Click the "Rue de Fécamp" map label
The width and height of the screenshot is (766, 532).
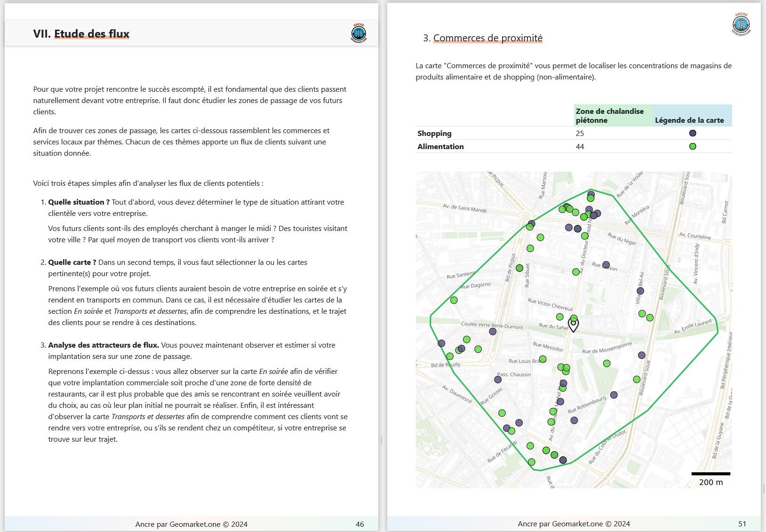(x=503, y=452)
